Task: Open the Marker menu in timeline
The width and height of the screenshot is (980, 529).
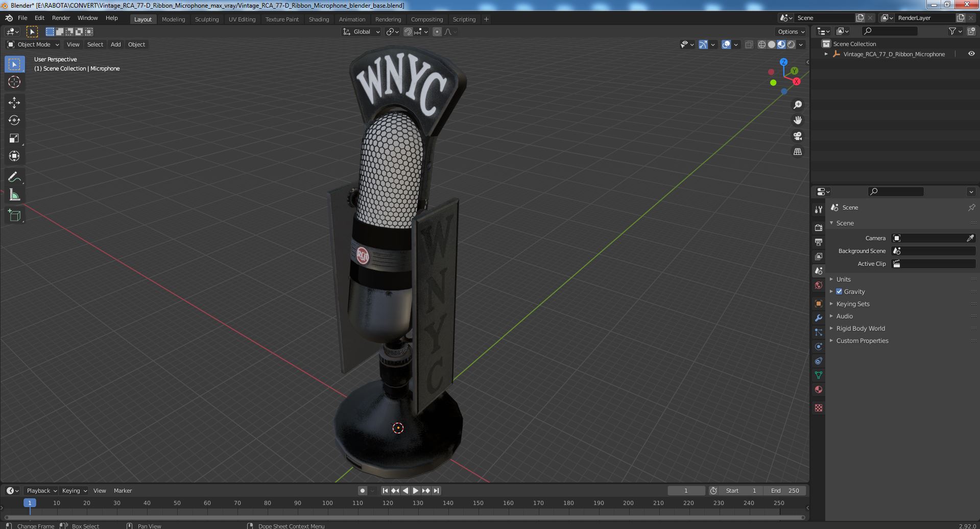Action: (x=123, y=491)
